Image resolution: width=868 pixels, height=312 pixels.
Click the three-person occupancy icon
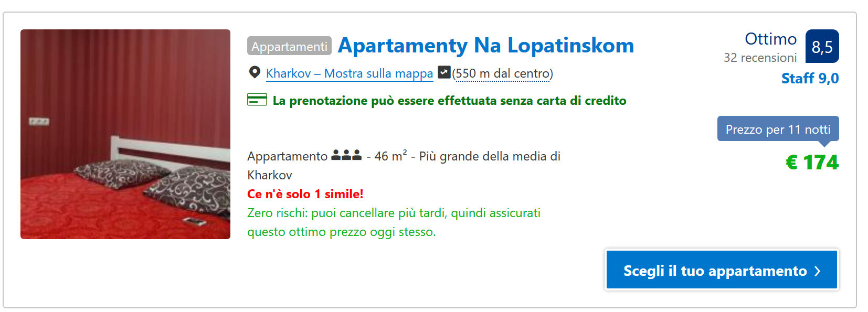coord(346,155)
